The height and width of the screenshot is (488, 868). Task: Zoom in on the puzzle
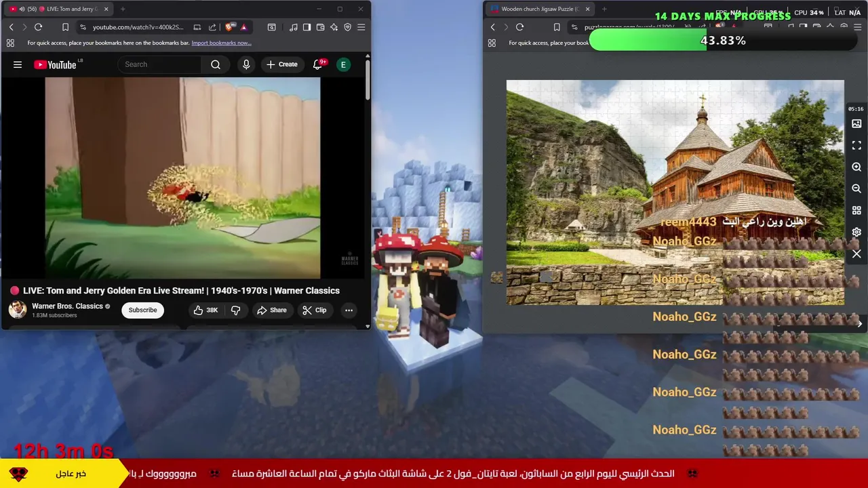pyautogui.click(x=856, y=167)
